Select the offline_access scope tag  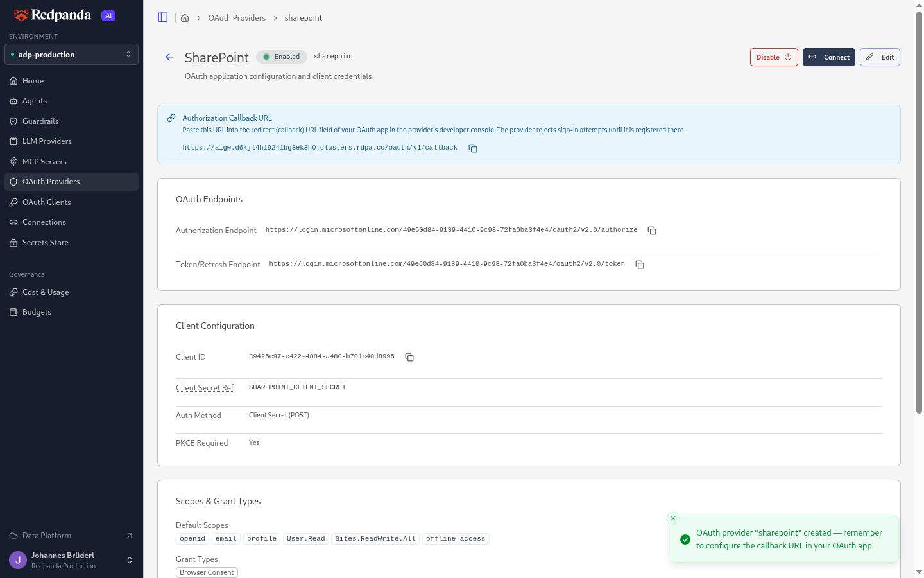coord(456,539)
